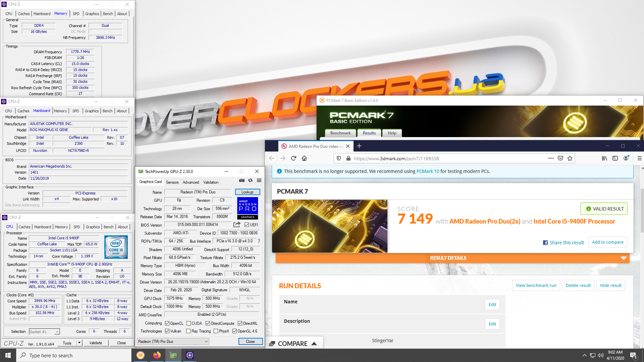The image size is (644, 362).
Task: Click BIOS version share/export icon in GPU-Z
Action: click(x=237, y=225)
